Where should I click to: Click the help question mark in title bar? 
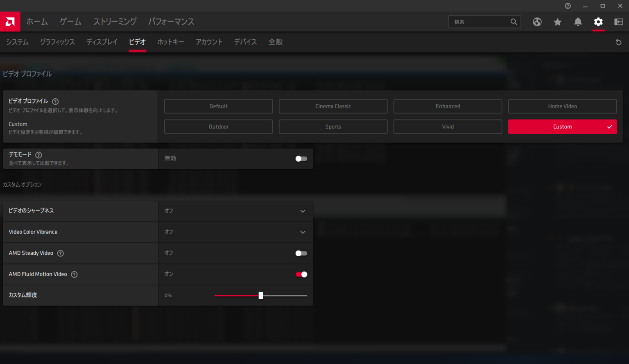pos(568,6)
